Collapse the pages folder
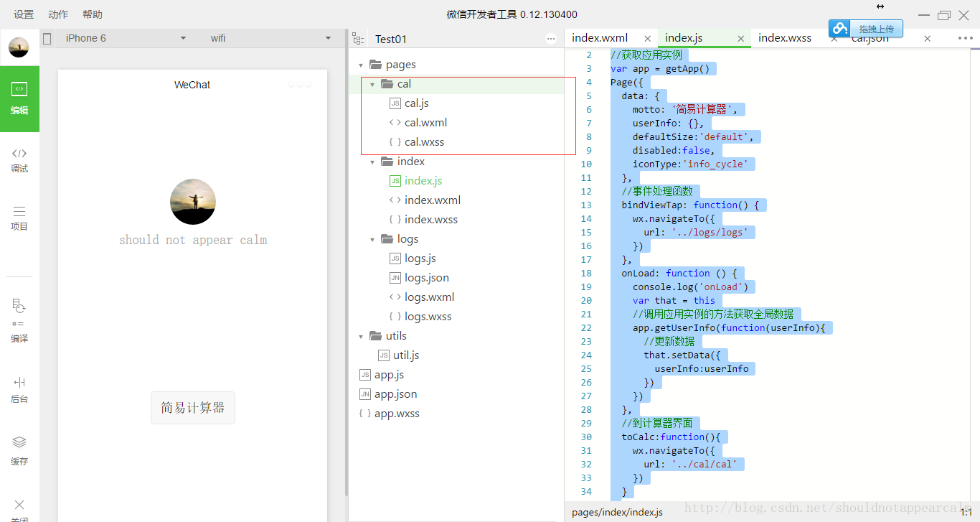Image resolution: width=980 pixels, height=522 pixels. [x=361, y=65]
